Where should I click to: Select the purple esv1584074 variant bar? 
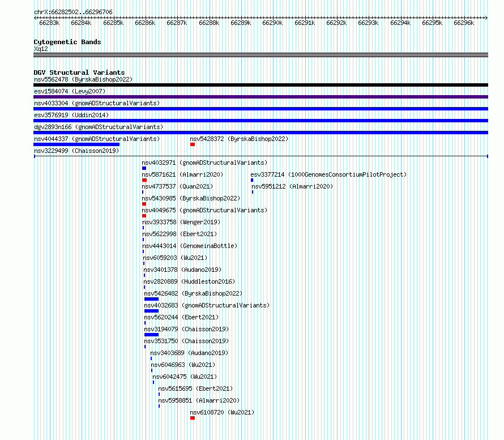(260, 97)
